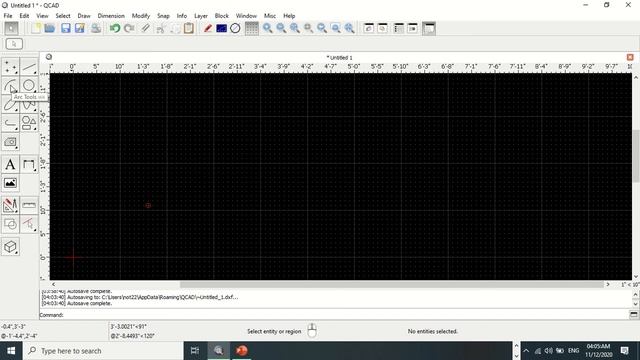The width and height of the screenshot is (640, 360).
Task: Open the Windows Start menu
Action: pyautogui.click(x=11, y=351)
